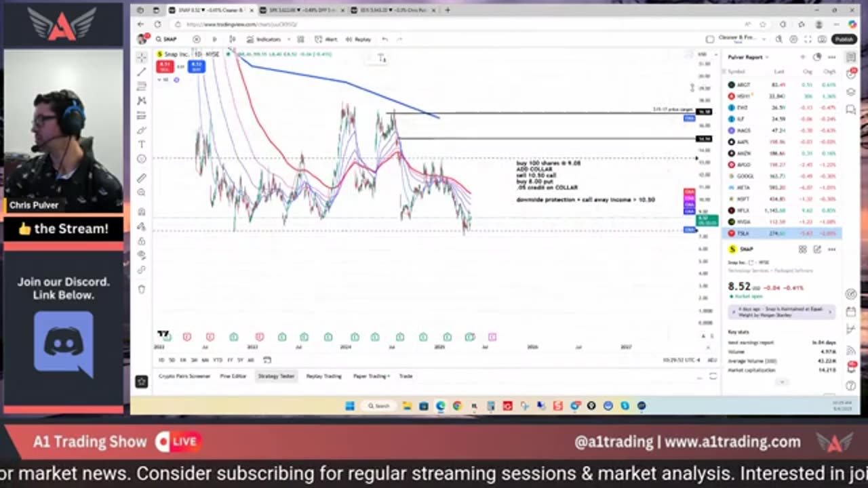
Task: Open the Strategy Tester tab
Action: [276, 376]
